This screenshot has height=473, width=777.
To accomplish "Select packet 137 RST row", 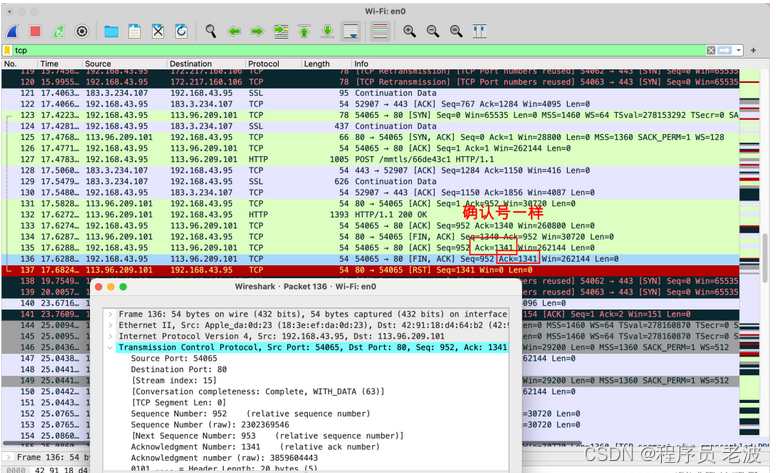I will (x=370, y=270).
